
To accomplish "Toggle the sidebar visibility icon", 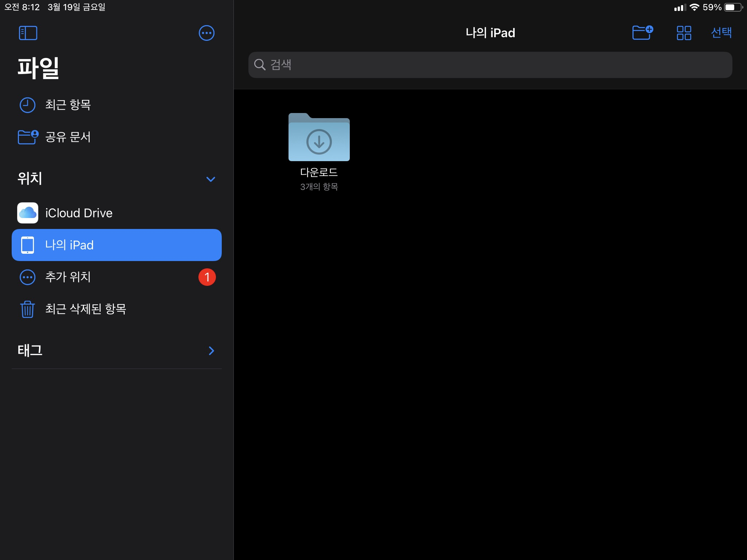I will click(x=28, y=33).
